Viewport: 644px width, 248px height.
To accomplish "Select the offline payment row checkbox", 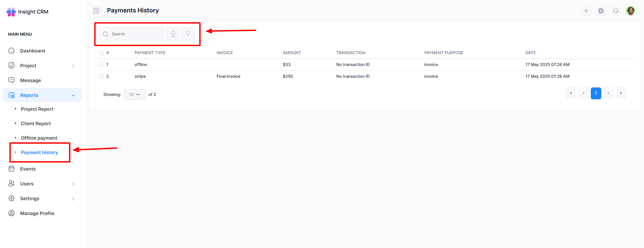I will [x=101, y=65].
